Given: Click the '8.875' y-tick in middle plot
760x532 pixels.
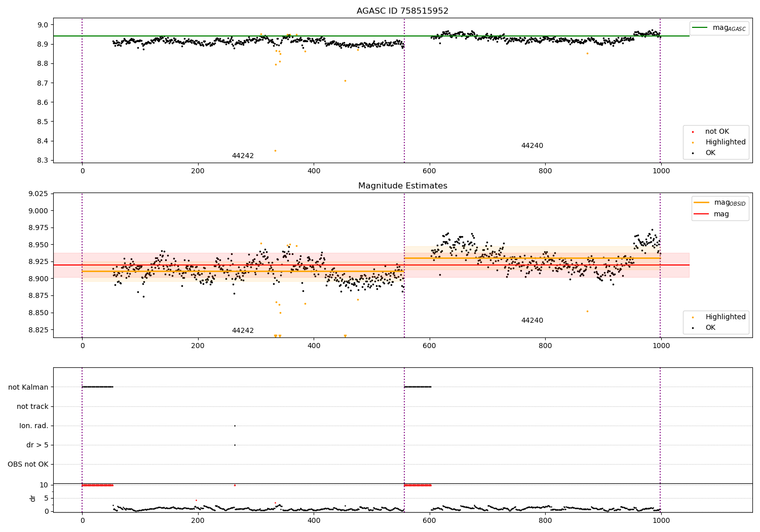Looking at the screenshot, I should [39, 295].
